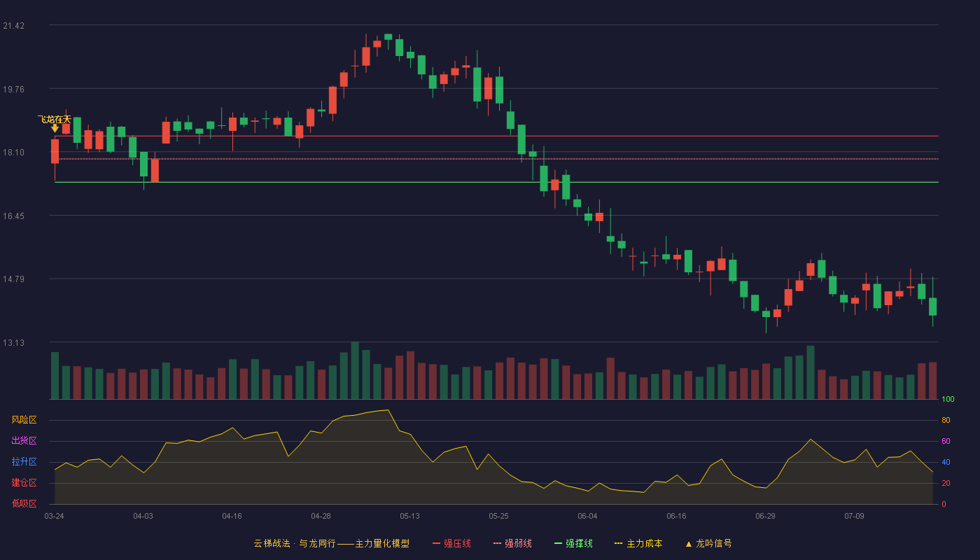980x560 pixels.
Task: Click the green 100 indicator scale label
Action: [x=948, y=400]
